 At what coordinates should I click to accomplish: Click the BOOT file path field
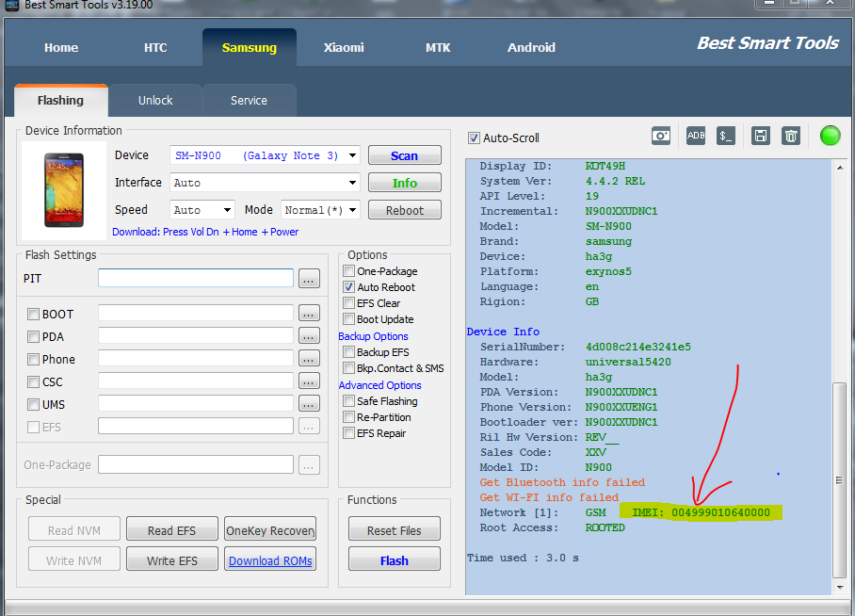pos(196,313)
